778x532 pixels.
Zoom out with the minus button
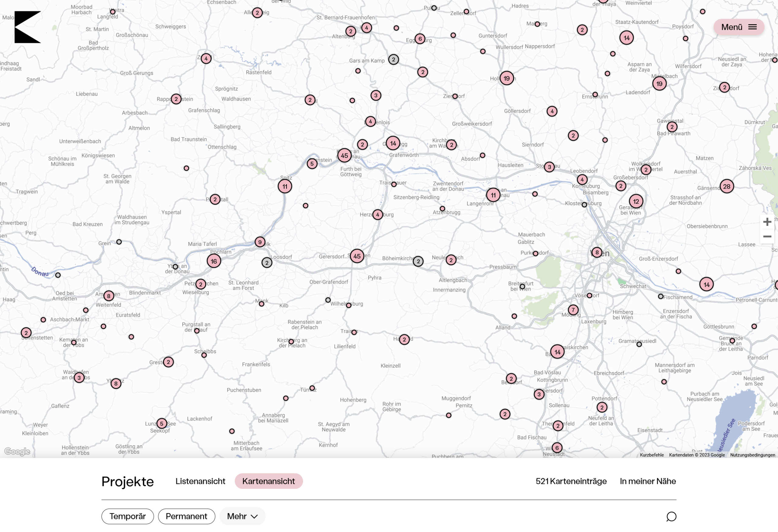coord(767,237)
